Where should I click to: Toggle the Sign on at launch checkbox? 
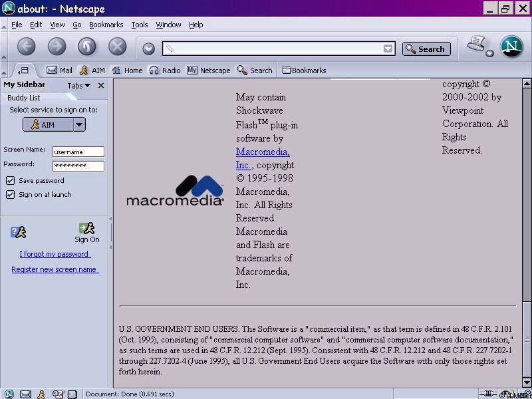[10, 194]
